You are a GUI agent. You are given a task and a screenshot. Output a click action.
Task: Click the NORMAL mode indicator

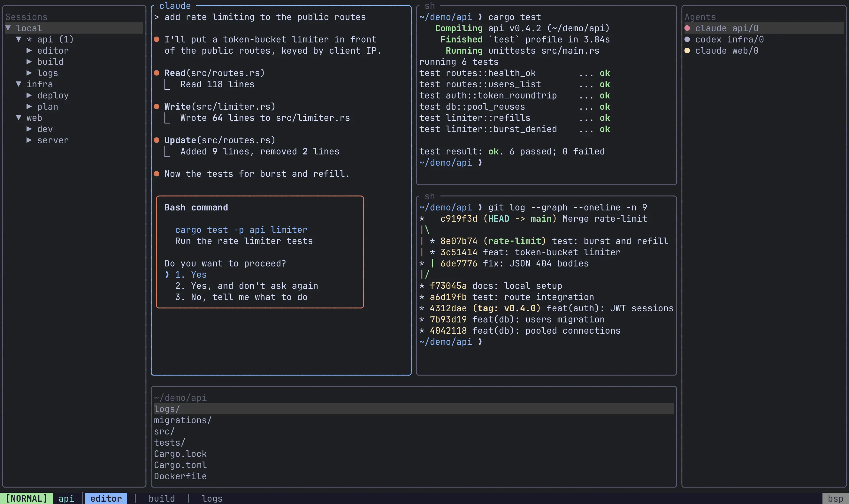click(x=27, y=498)
